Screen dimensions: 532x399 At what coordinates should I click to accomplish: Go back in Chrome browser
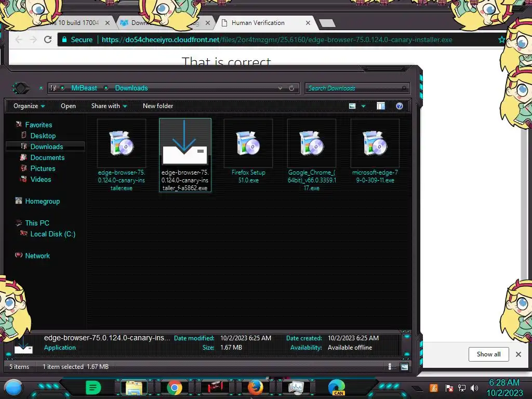tap(18, 39)
